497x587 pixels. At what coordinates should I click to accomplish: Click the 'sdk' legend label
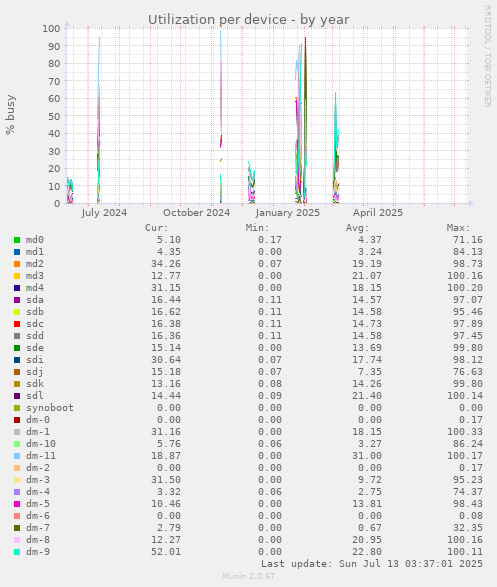pos(35,384)
